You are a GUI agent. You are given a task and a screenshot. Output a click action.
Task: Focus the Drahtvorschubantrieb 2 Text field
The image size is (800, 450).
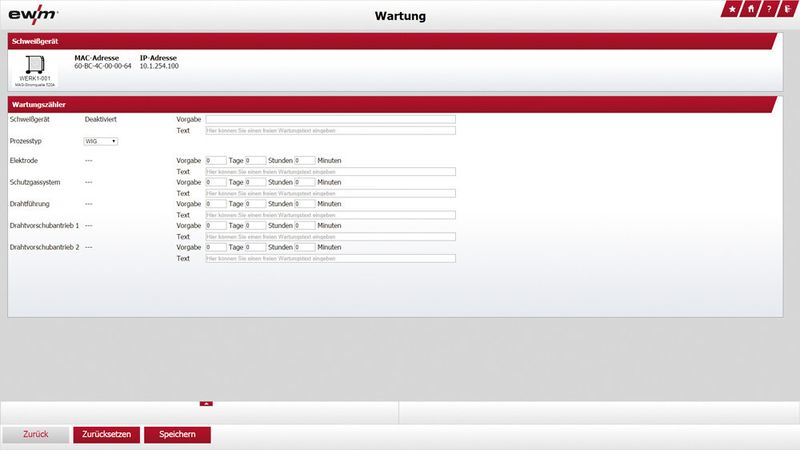pos(331,259)
